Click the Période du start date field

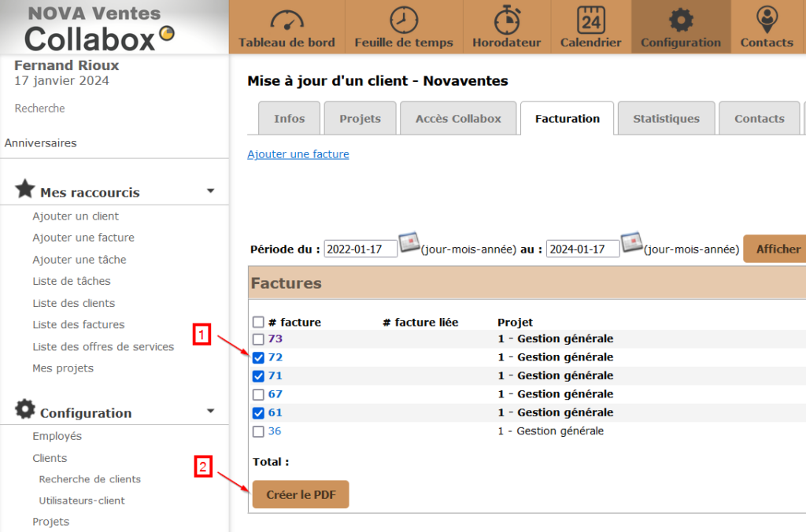[x=359, y=249]
